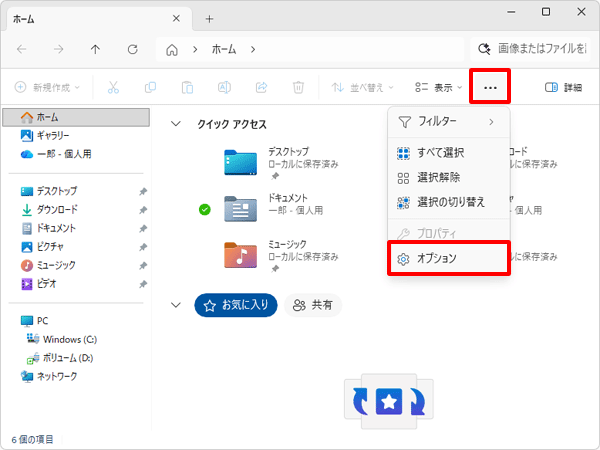This screenshot has height=450, width=600.
Task: Open ギャラリー in navigation pane
Action: [x=45, y=135]
